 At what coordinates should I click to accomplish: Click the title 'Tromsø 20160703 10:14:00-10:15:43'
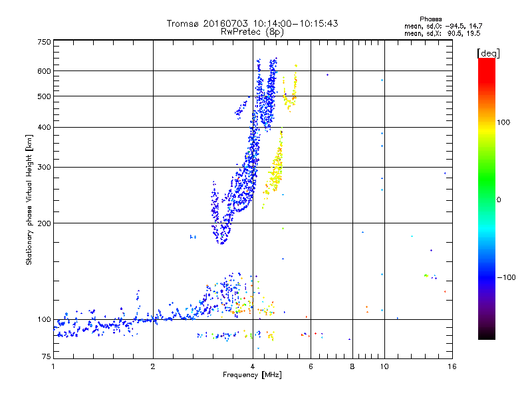(x=252, y=23)
